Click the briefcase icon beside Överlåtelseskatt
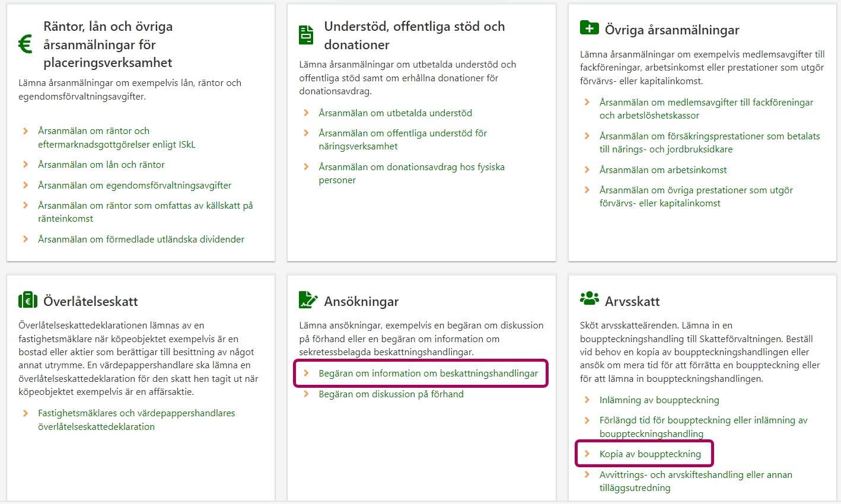Image resolution: width=841 pixels, height=504 pixels. 28,301
